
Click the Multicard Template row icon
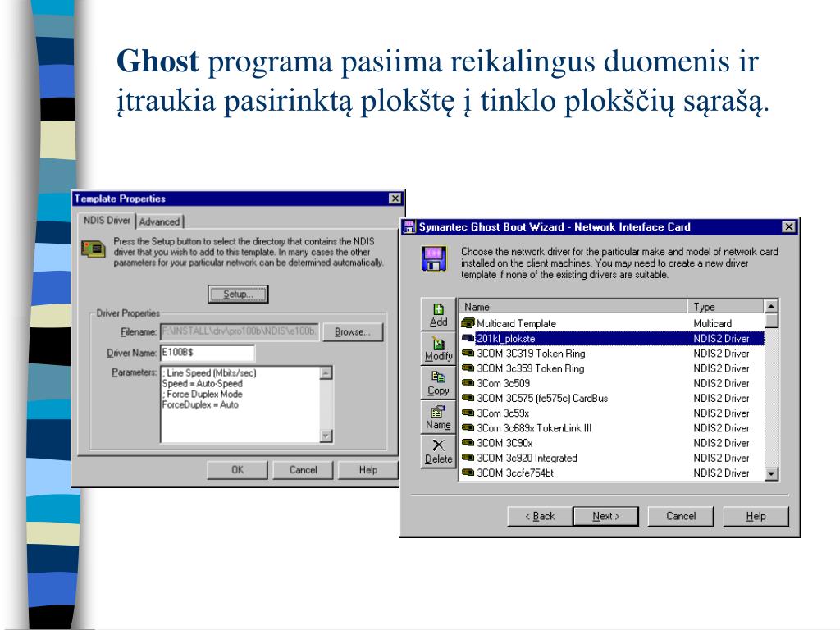coord(468,323)
